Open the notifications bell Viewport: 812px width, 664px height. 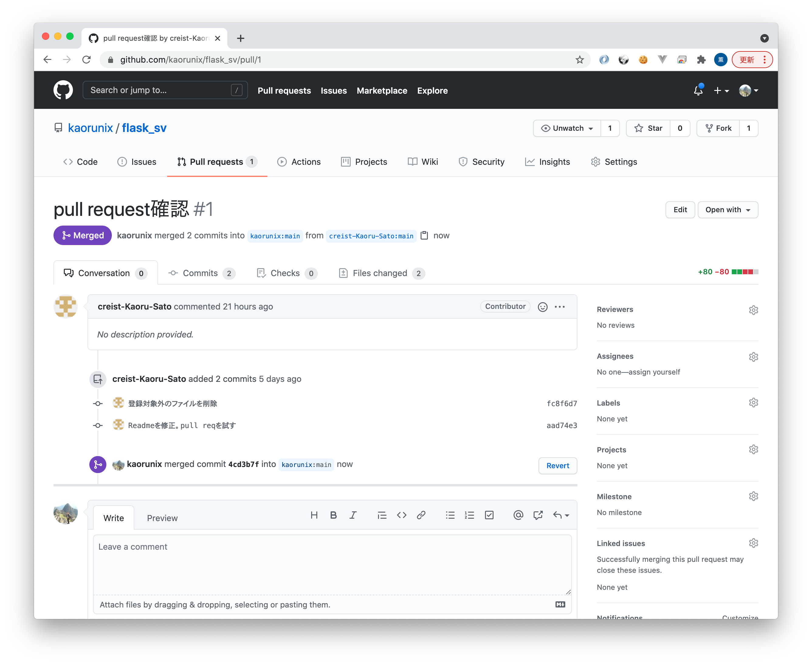pos(698,90)
